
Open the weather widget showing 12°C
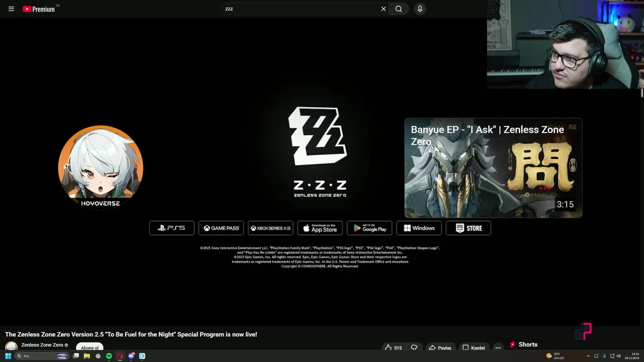(555, 356)
